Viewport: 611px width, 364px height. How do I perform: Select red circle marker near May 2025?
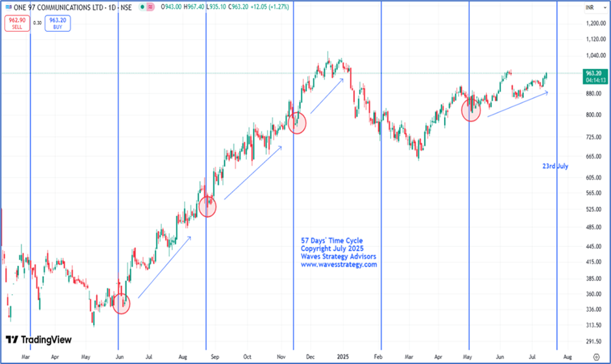(x=471, y=111)
